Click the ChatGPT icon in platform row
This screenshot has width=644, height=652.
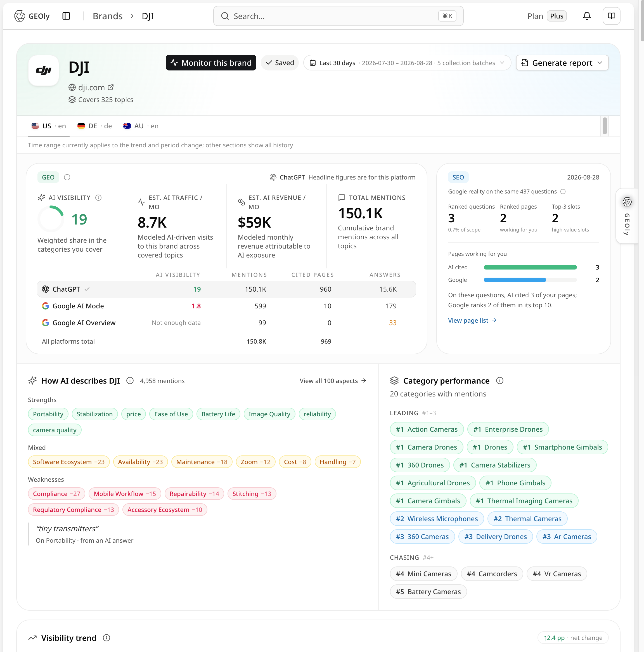pos(46,289)
